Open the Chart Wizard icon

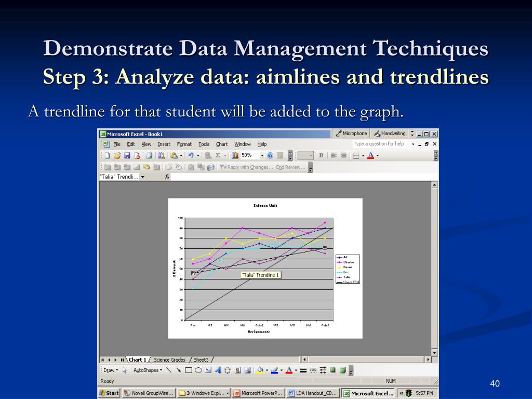(235, 155)
